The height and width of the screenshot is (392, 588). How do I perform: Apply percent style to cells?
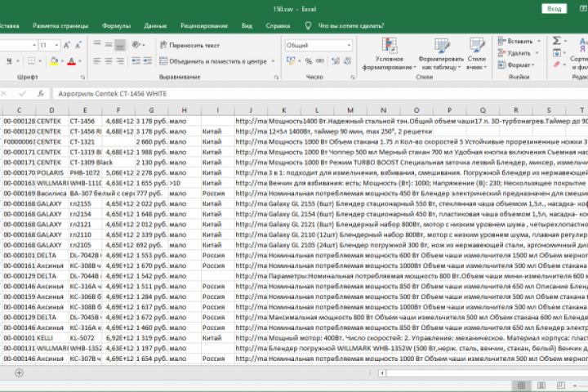point(309,61)
